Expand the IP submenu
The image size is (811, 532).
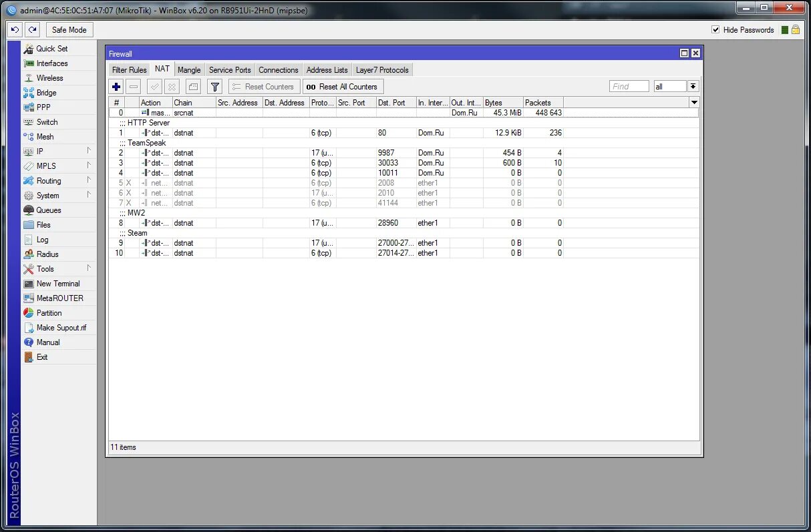59,152
